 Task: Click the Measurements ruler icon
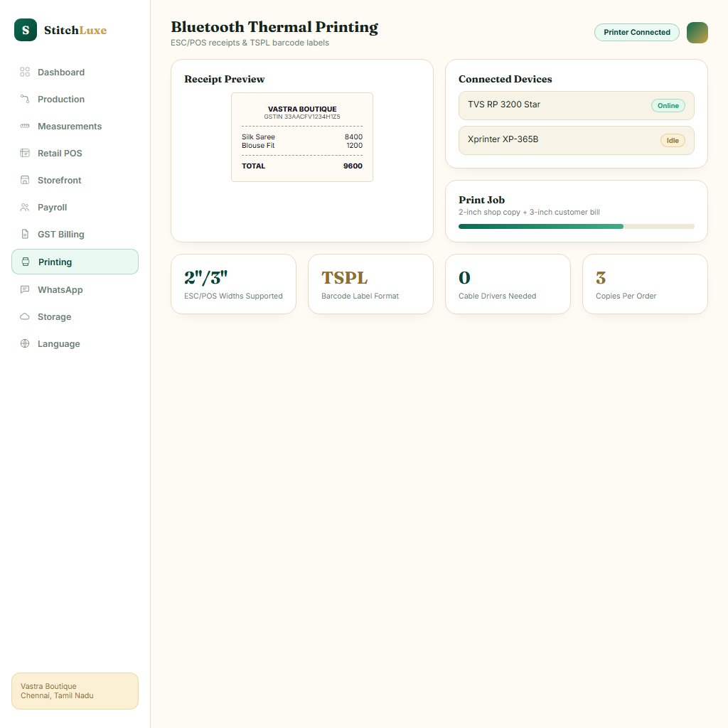(x=25, y=126)
